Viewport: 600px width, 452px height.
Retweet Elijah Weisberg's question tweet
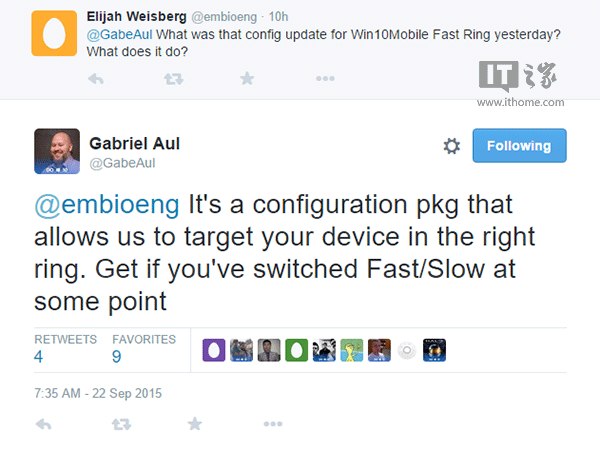point(175,78)
